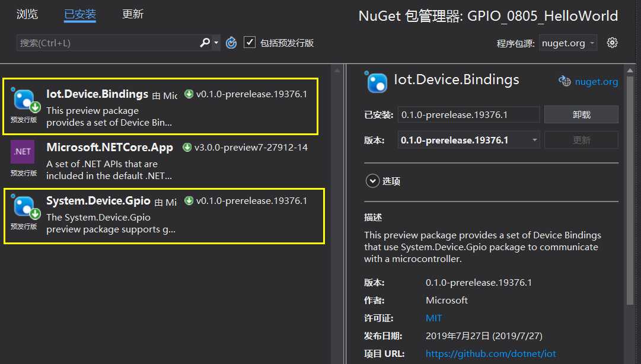
Task: Toggle the include prerelease checkbox
Action: 250,42
